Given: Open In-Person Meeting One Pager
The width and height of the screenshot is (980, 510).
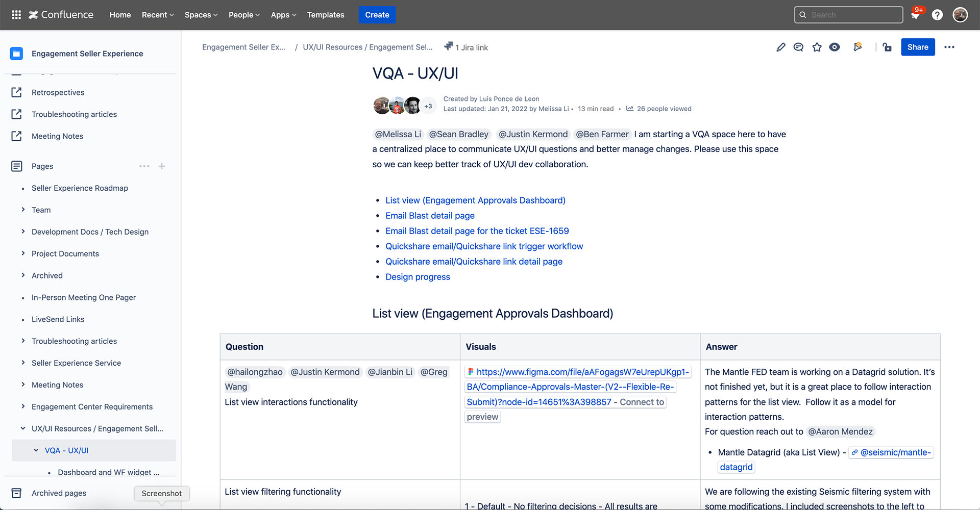Looking at the screenshot, I should (84, 297).
